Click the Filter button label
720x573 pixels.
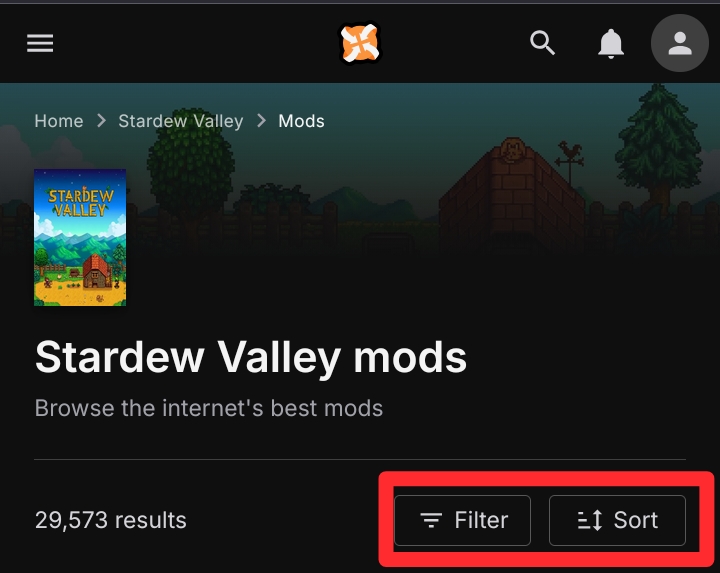(481, 520)
